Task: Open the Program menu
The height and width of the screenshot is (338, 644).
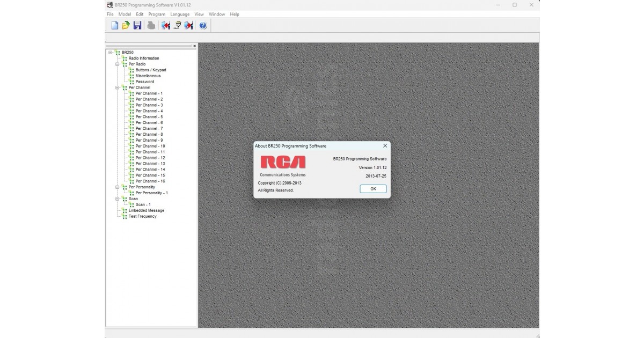Action: point(156,14)
